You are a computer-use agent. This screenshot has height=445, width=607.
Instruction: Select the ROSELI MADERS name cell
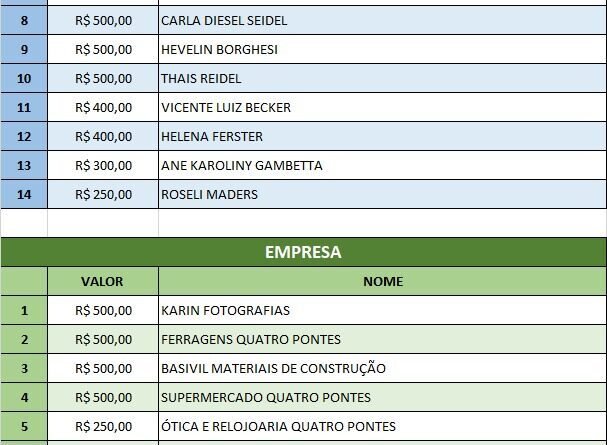click(x=209, y=194)
